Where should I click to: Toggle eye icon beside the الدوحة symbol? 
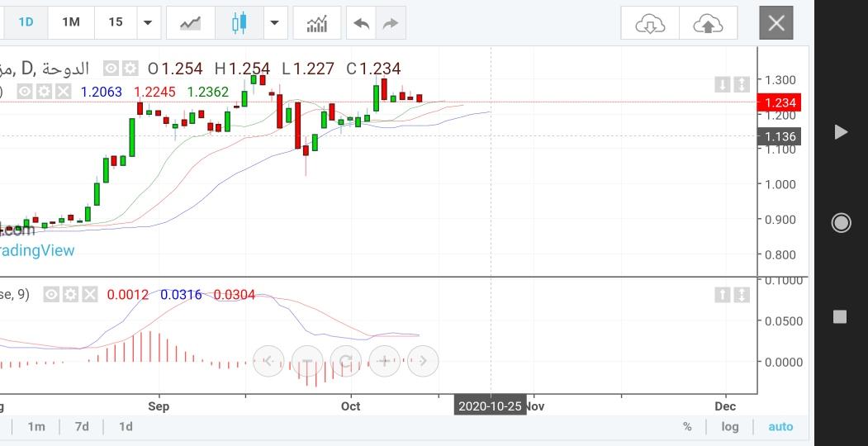(x=111, y=69)
